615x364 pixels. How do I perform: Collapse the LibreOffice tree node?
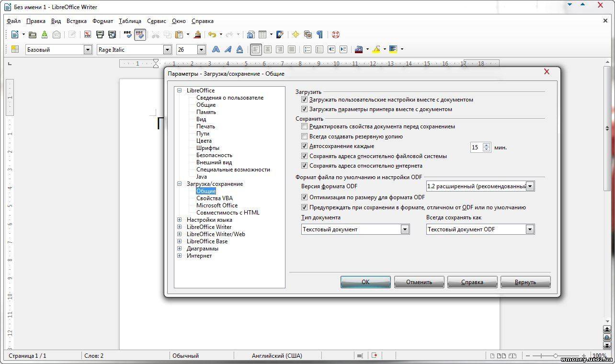pyautogui.click(x=180, y=91)
